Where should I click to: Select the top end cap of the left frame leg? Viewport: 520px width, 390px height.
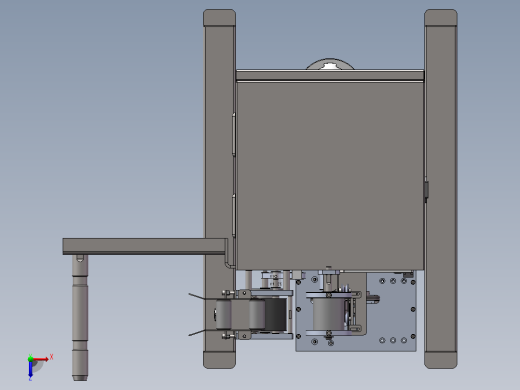coord(219,18)
